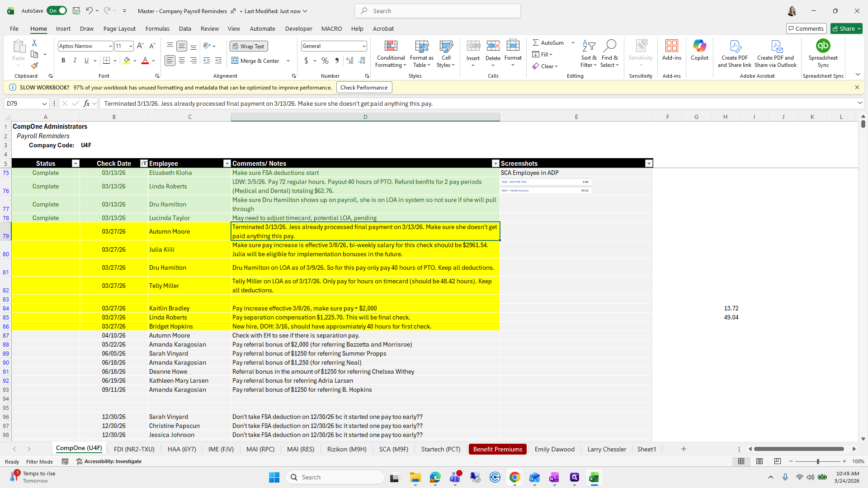Viewport: 868px width, 488px height.
Task: Decrease font size with the smaller A icon
Action: 152,46
